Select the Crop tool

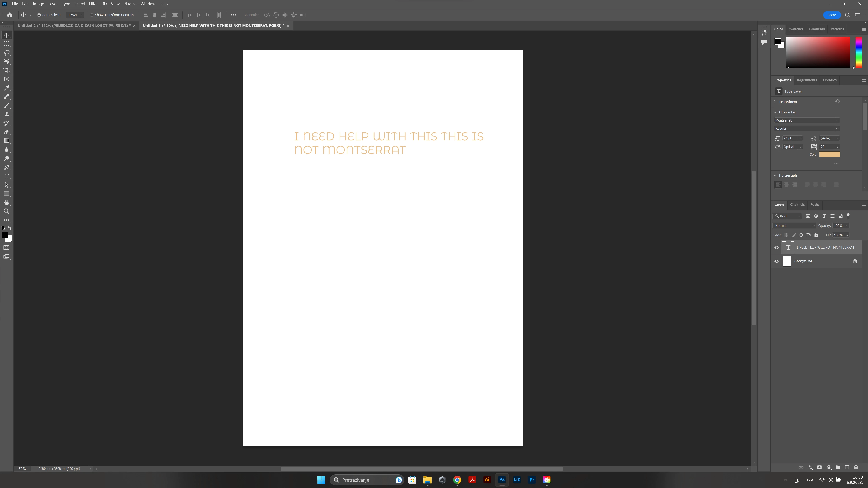point(6,70)
